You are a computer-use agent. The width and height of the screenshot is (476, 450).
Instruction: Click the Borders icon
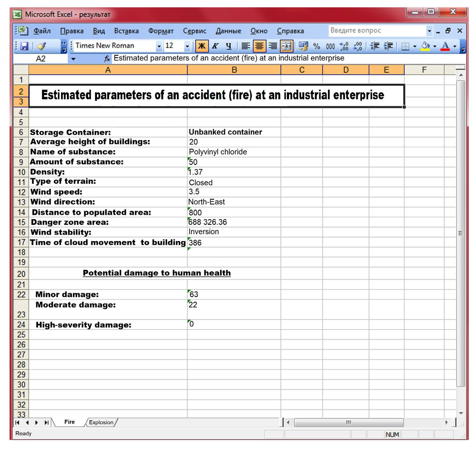(405, 46)
